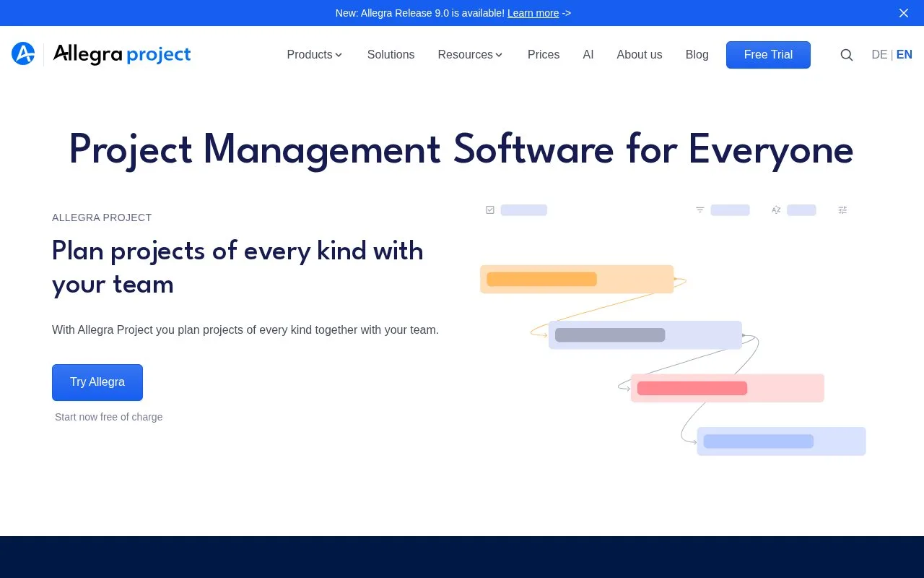This screenshot has width=924, height=578.
Task: Click the 'Plan projects of every kind' heading
Action: (237, 267)
